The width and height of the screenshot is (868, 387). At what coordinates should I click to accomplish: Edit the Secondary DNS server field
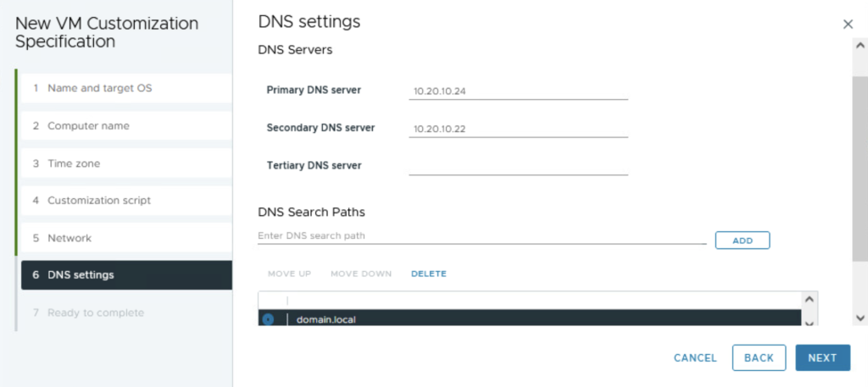pyautogui.click(x=517, y=129)
